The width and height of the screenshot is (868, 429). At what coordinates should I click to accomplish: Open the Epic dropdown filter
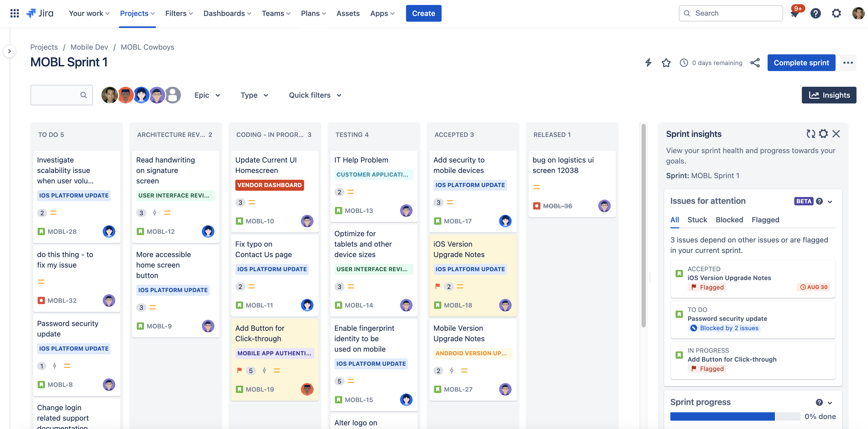(208, 95)
